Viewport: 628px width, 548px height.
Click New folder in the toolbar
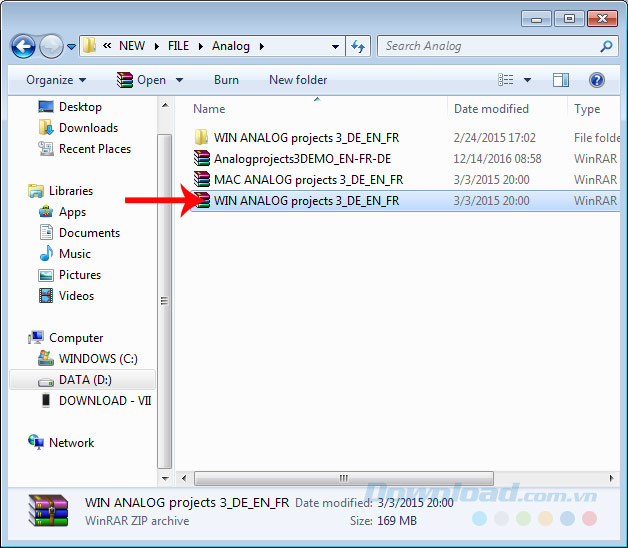click(x=298, y=80)
